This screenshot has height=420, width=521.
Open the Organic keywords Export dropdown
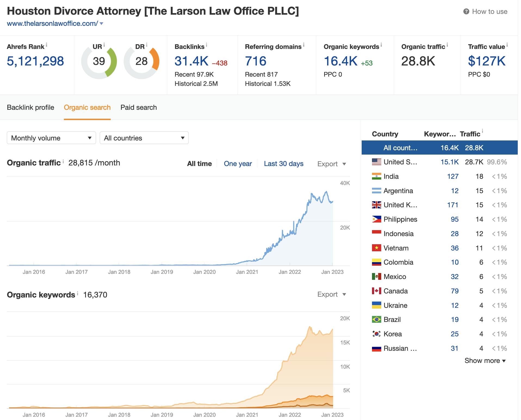[x=331, y=294]
